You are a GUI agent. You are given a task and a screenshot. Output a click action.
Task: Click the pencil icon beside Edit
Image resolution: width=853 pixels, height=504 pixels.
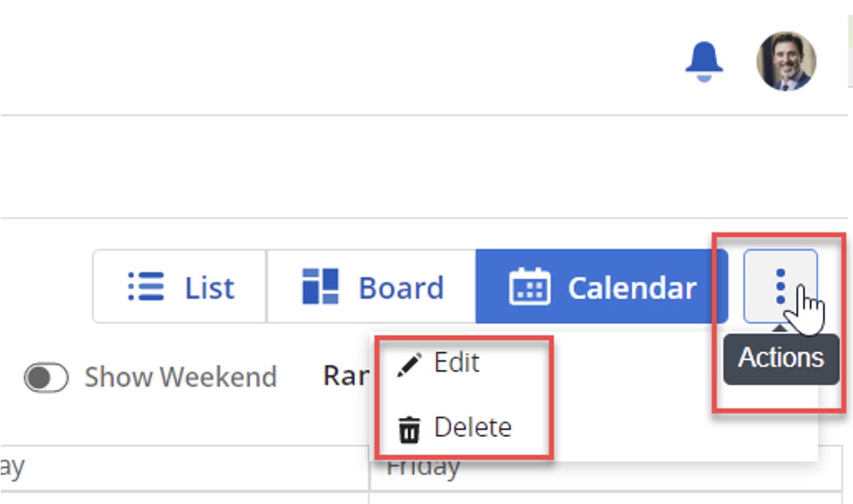(x=409, y=365)
